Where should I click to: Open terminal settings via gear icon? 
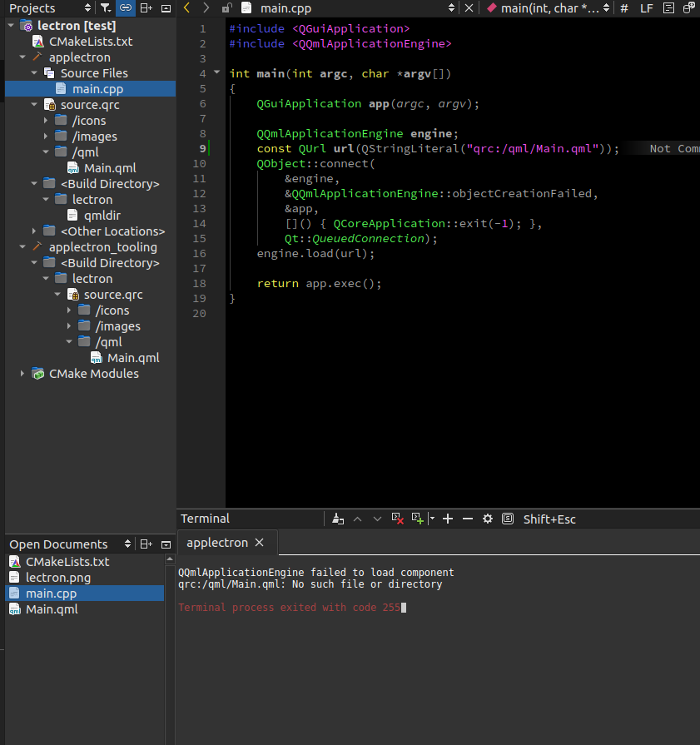[x=487, y=519]
